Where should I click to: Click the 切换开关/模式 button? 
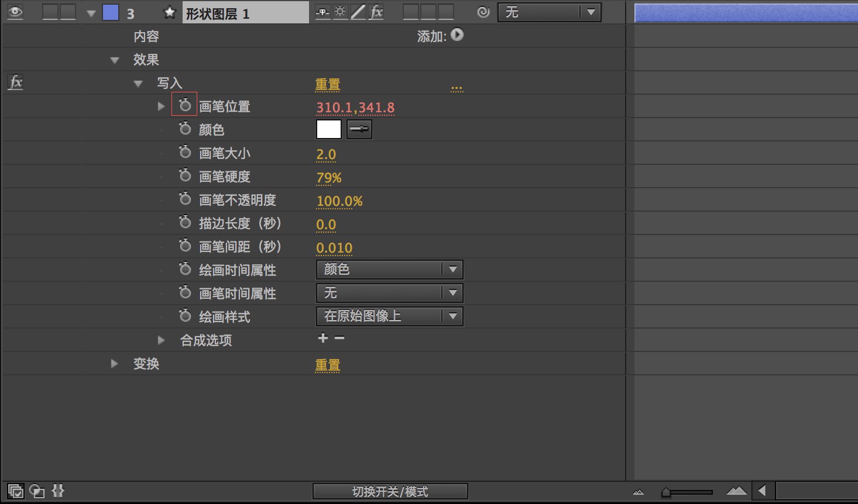[390, 491]
